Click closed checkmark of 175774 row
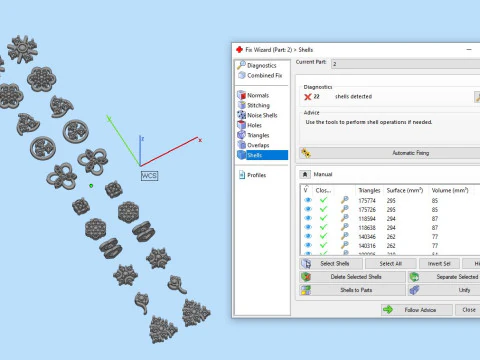 click(x=323, y=200)
